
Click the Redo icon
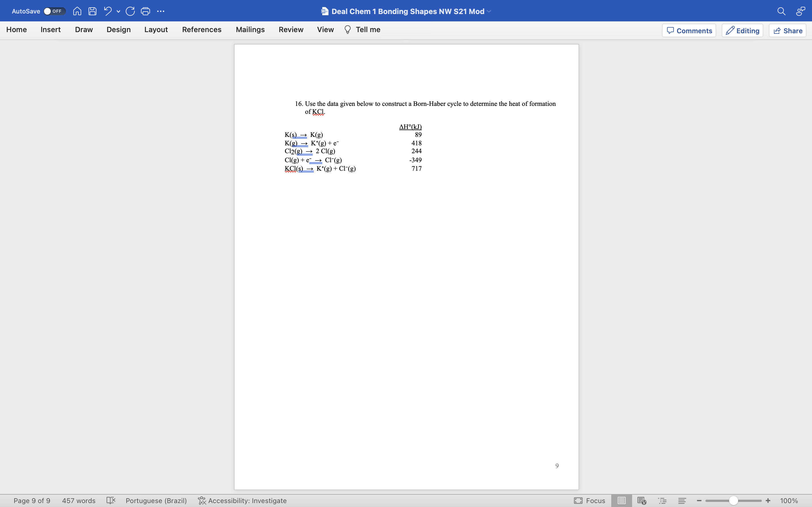pos(130,11)
